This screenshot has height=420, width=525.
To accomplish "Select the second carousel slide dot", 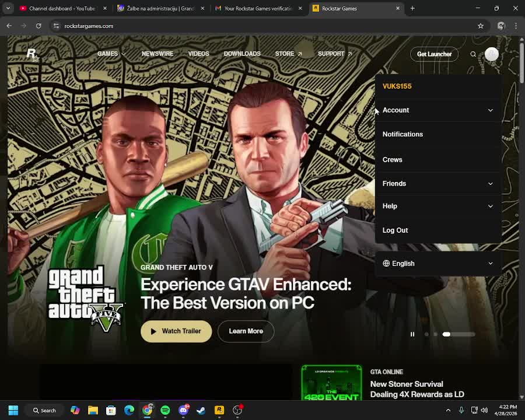I will click(435, 334).
